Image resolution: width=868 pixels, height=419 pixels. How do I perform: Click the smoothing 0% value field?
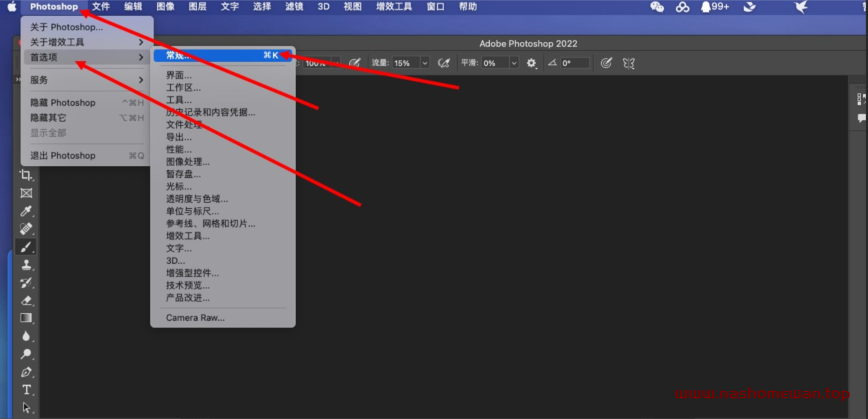[x=495, y=63]
